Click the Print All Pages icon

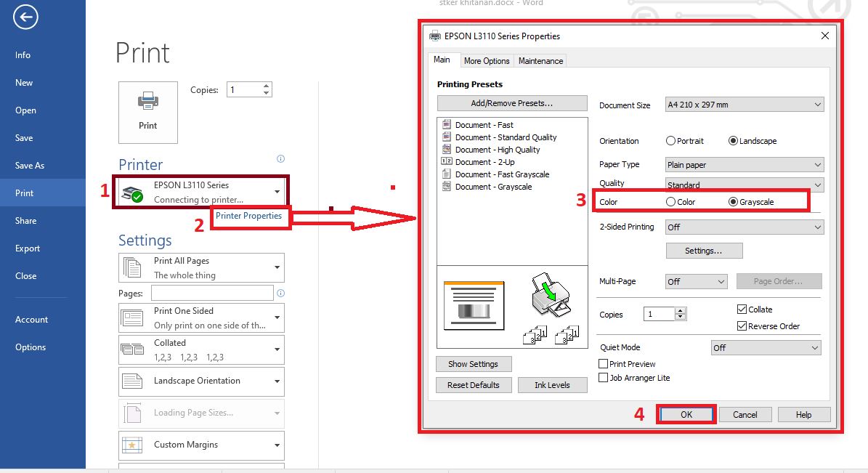pos(132,267)
